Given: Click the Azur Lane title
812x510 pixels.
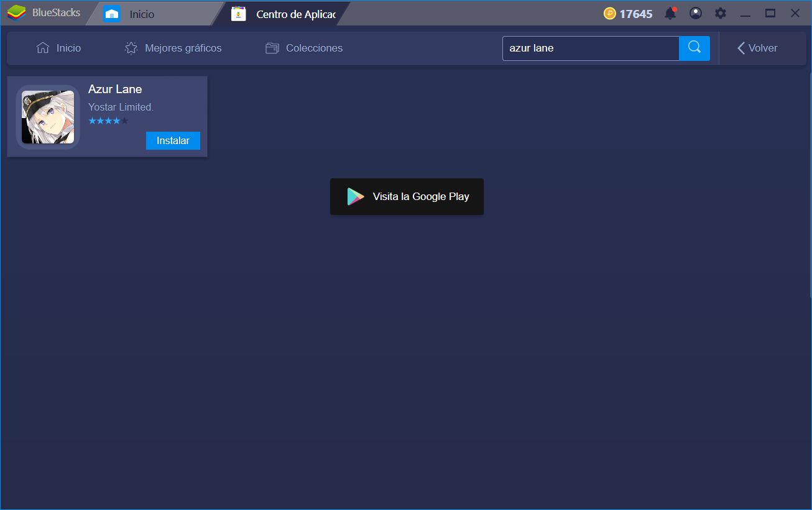Looking at the screenshot, I should pyautogui.click(x=115, y=89).
